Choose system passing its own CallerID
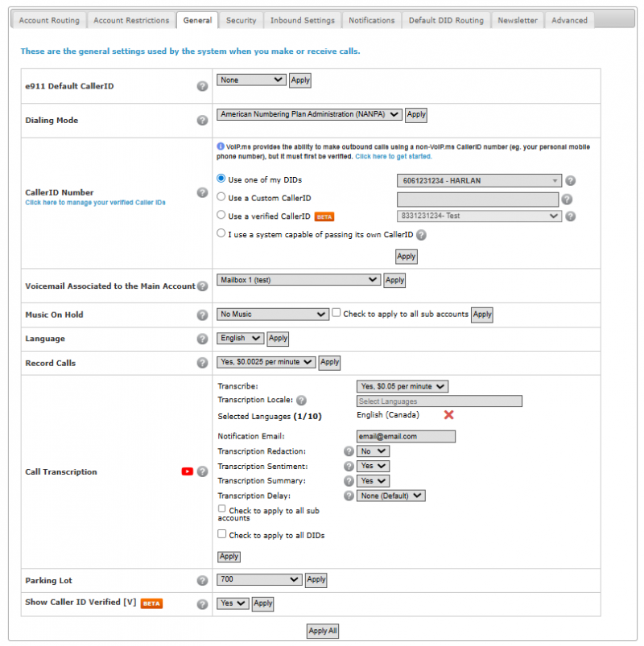The image size is (644, 646). click(x=221, y=233)
